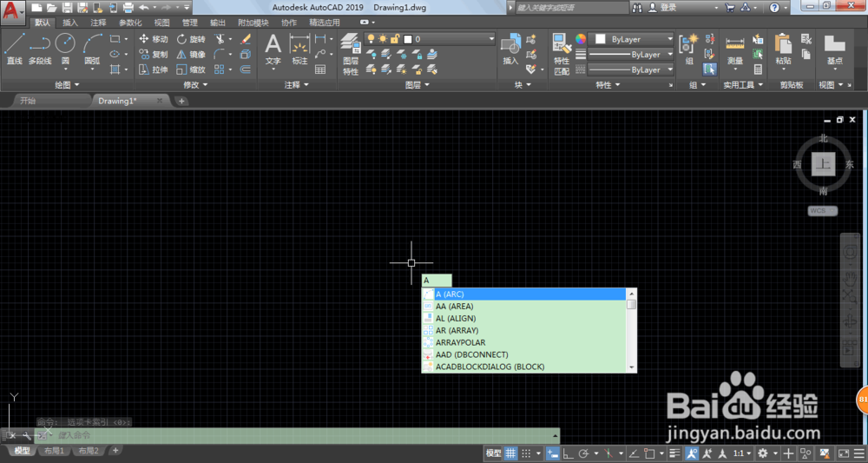Click the 组 (Group) tool
Viewport: 868px width, 463px height.
tap(689, 49)
